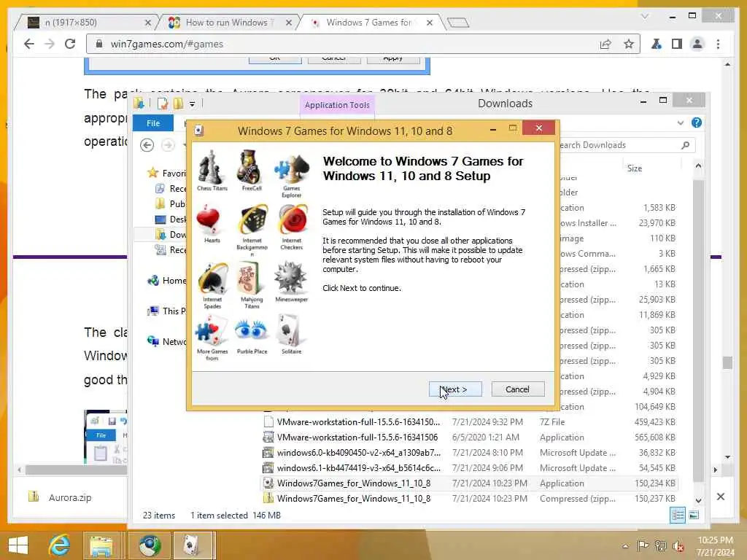Switch to the 'n (1917×850)' tab
747x560 pixels.
(x=88, y=23)
